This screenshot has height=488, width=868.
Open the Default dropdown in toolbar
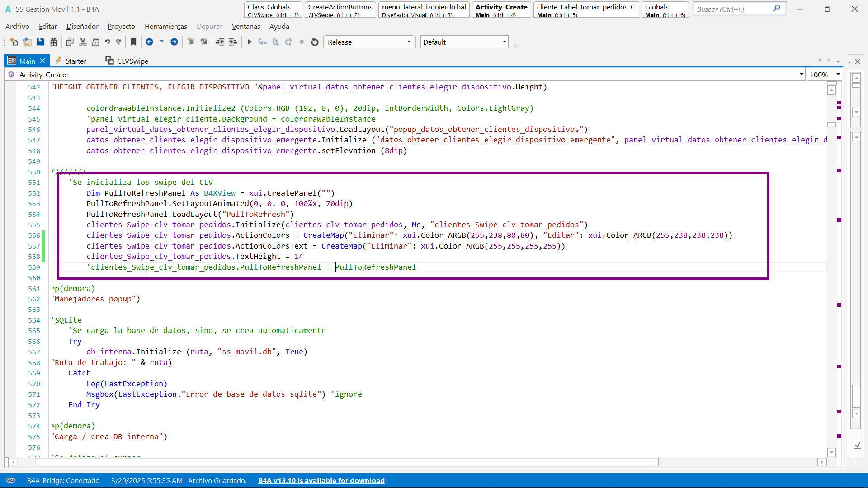(x=464, y=42)
